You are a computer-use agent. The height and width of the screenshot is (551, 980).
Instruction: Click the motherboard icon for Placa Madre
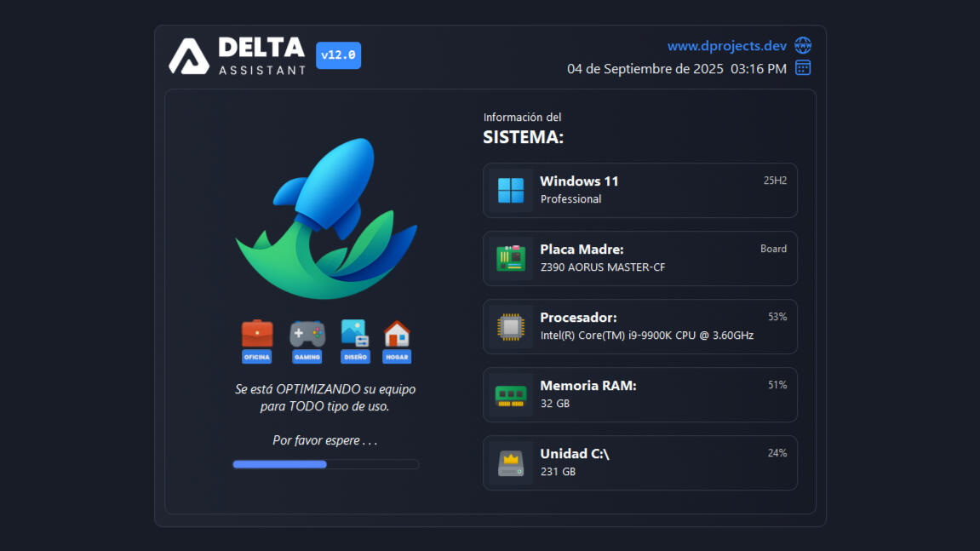pyautogui.click(x=511, y=259)
